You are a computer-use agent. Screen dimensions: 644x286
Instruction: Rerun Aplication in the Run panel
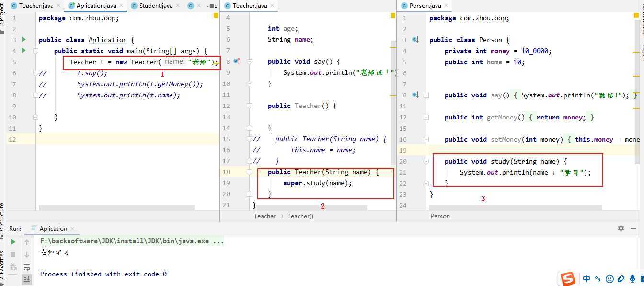13,242
